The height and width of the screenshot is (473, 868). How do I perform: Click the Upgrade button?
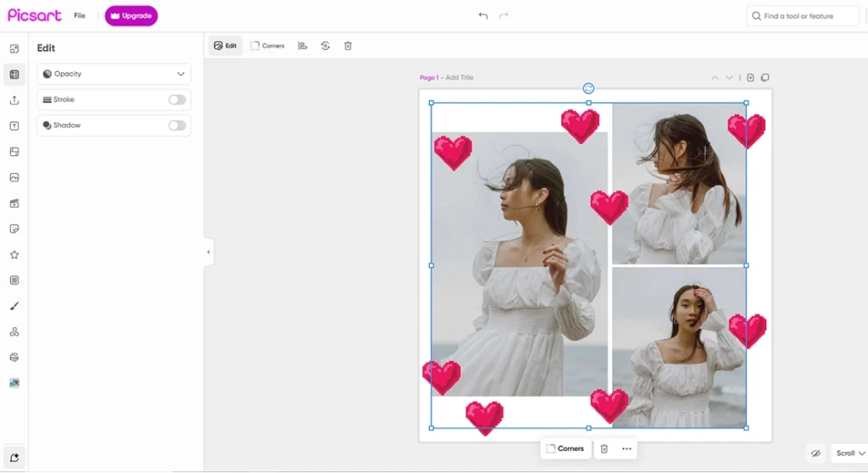pos(131,15)
